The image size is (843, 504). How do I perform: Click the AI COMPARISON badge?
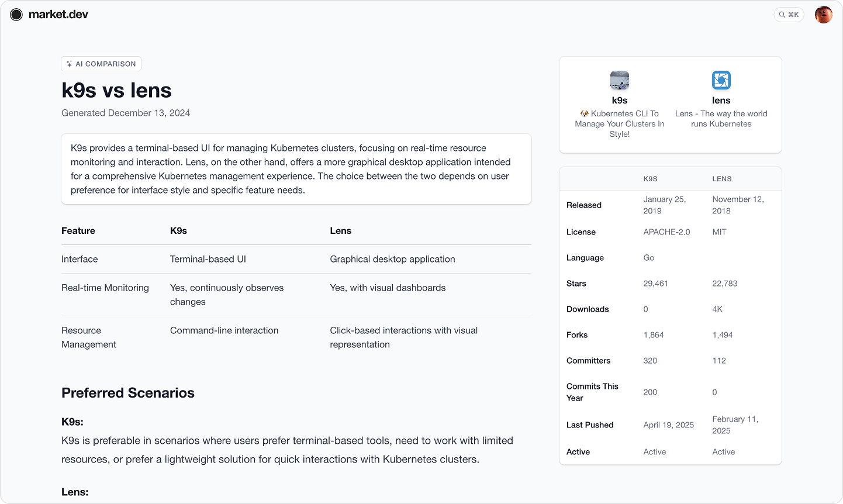[101, 64]
